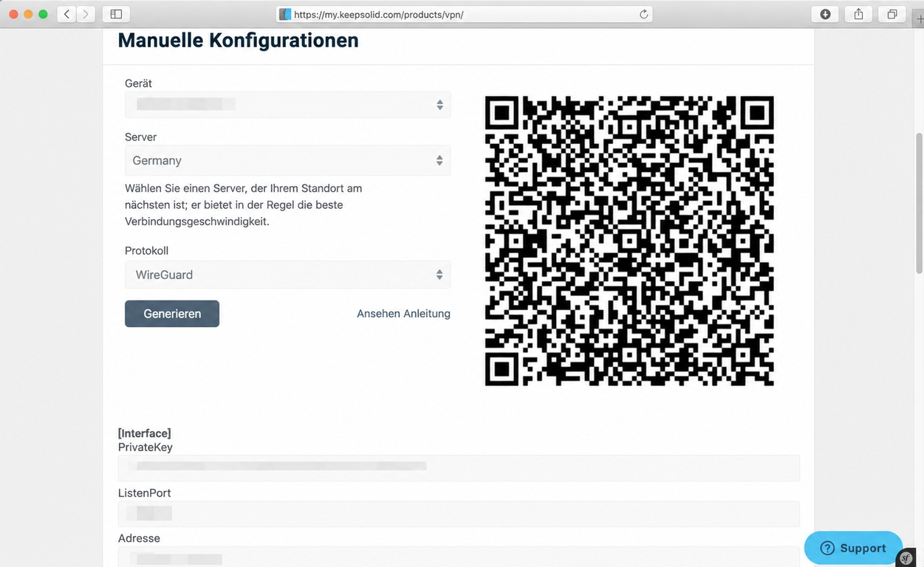Click the Gerät label

pos(138,83)
